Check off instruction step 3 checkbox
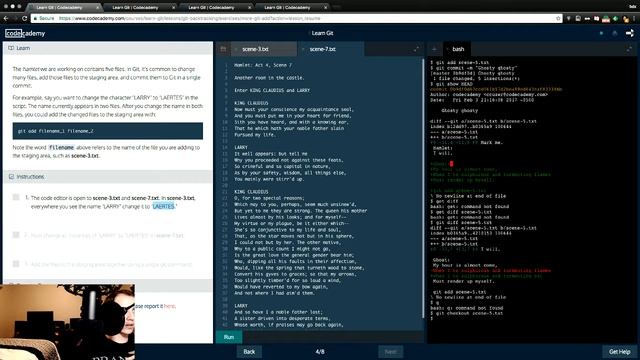The height and width of the screenshot is (360, 640). (16, 264)
